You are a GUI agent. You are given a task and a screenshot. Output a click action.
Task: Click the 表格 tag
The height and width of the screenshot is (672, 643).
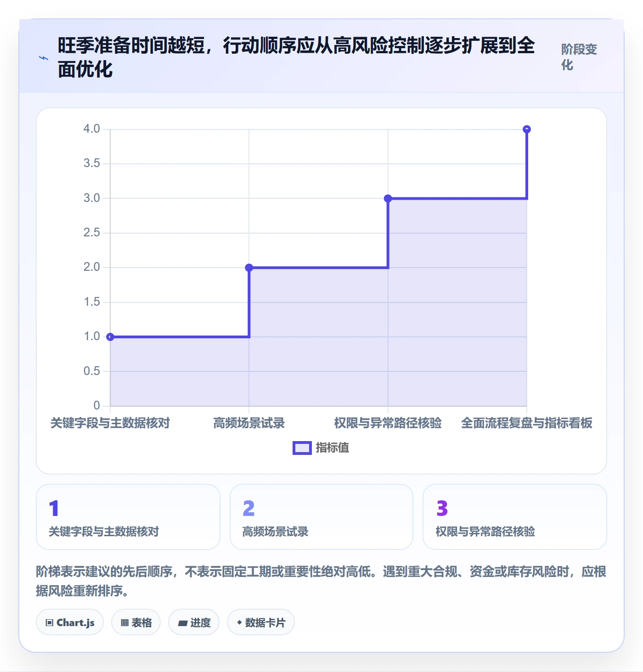pos(136,622)
